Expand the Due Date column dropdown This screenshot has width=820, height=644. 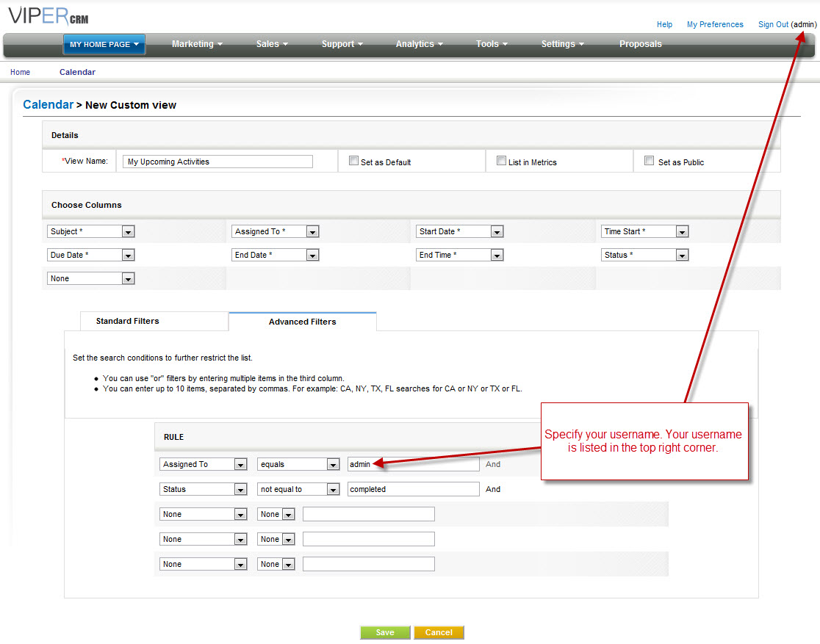(x=91, y=255)
